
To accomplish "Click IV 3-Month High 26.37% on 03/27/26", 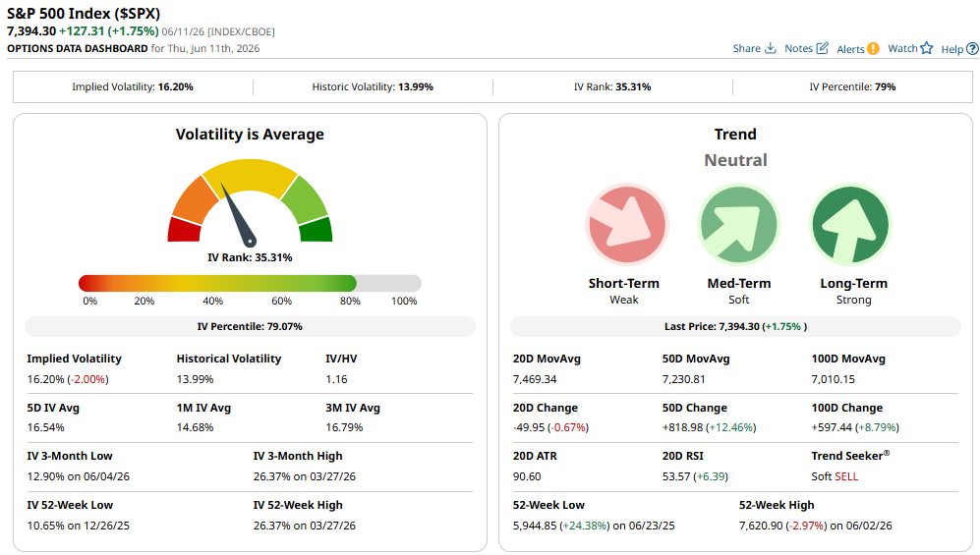I will point(305,476).
